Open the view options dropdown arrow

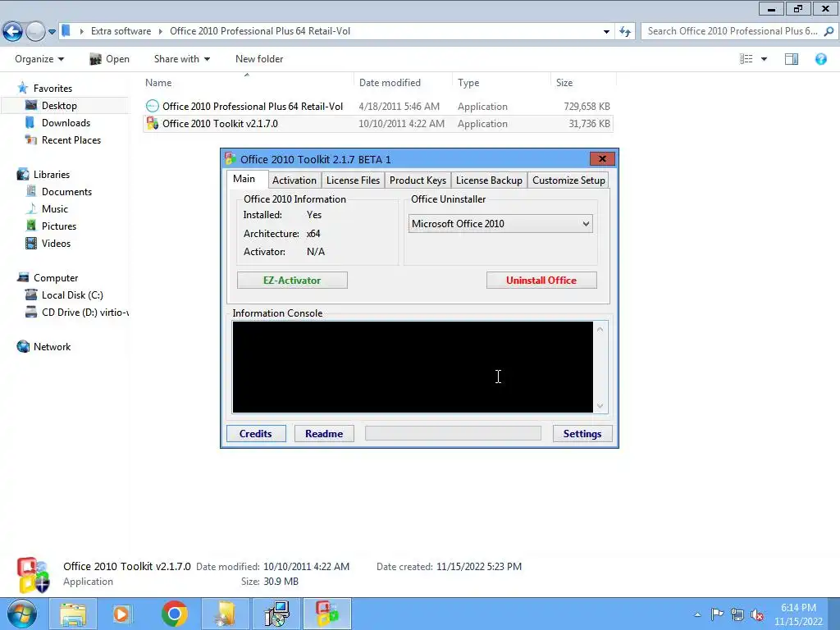tap(764, 59)
